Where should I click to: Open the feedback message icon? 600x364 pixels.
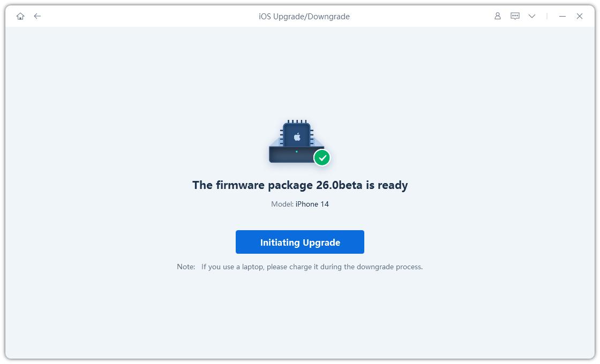pyautogui.click(x=515, y=16)
